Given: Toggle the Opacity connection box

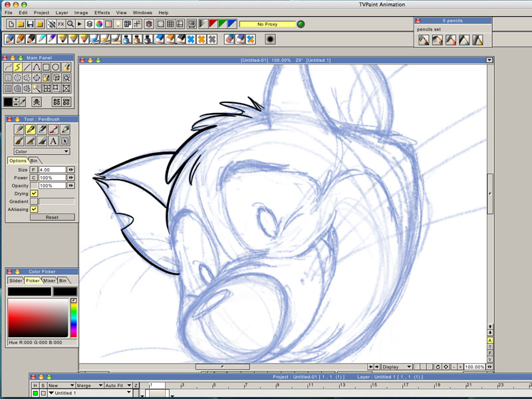Looking at the screenshot, I should coord(34,186).
